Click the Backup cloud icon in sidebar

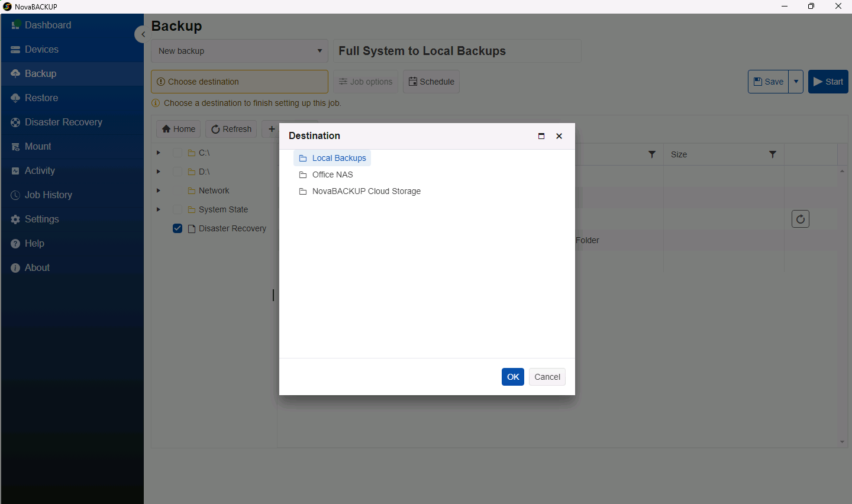[15, 73]
